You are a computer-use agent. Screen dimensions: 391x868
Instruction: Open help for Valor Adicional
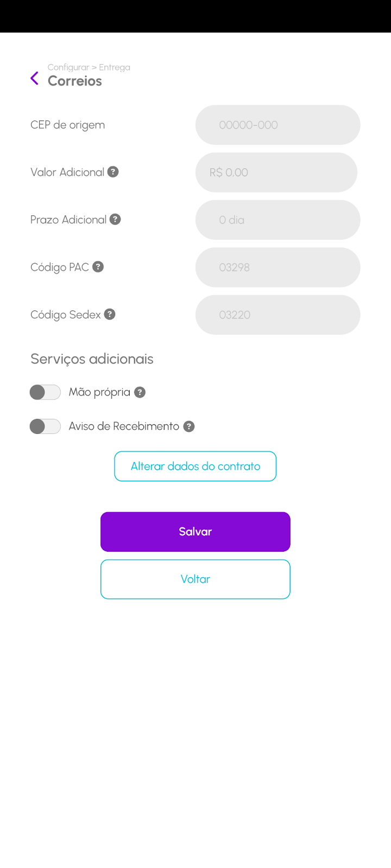113,172
